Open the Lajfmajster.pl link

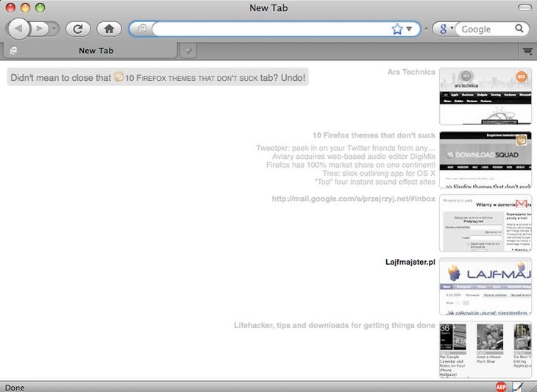[410, 262]
